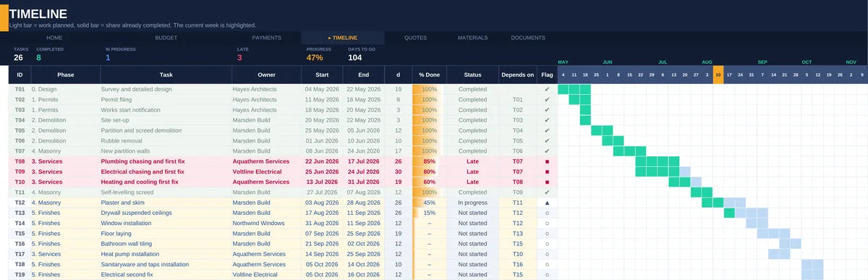Select the 'Permit filing' task cell
The width and height of the screenshot is (868, 280).
coord(166,100)
